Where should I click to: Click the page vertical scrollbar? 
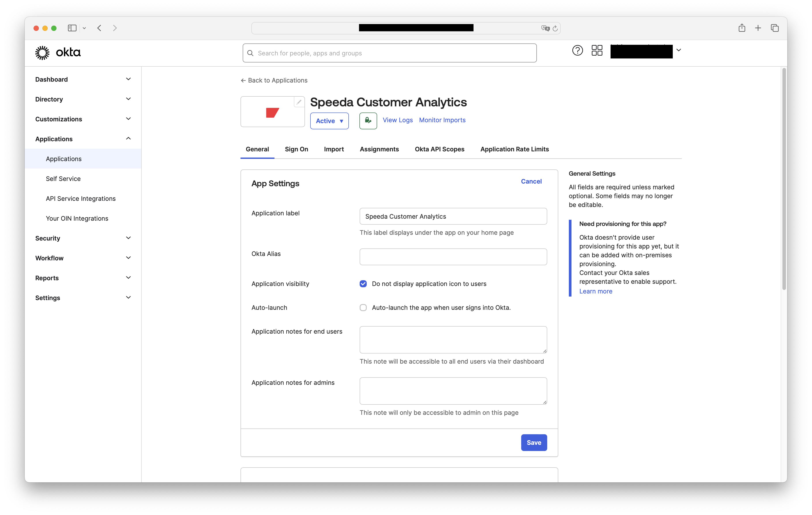coord(784,179)
